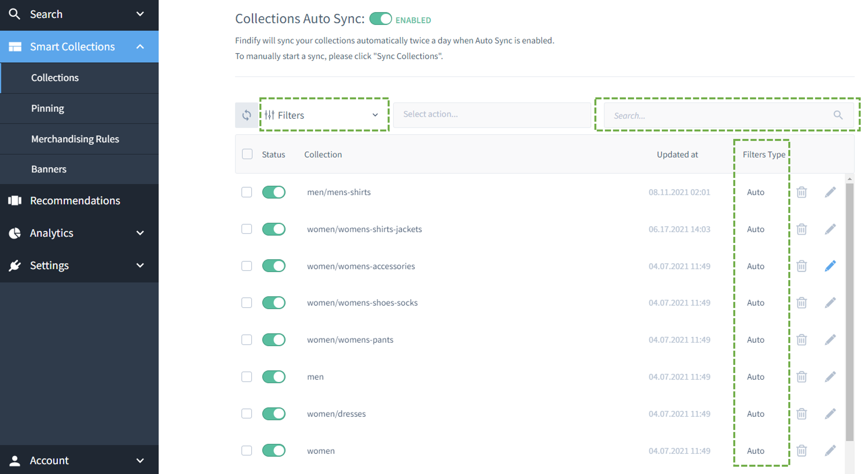This screenshot has height=474, width=868.
Task: Sort by Collection column header
Action: 323,155
